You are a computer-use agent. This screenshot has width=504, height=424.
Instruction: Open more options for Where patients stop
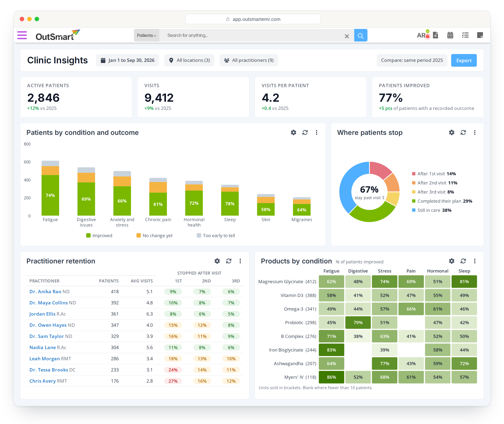coord(474,132)
